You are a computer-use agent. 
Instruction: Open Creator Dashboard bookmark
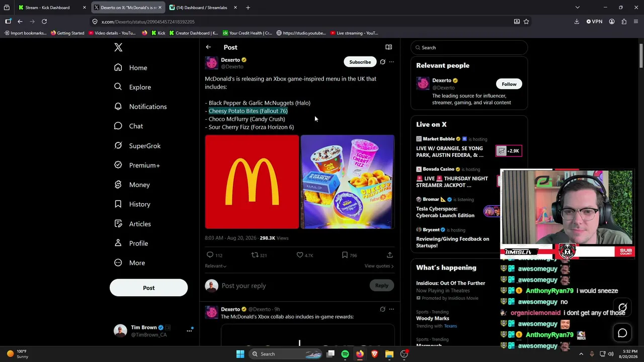pyautogui.click(x=194, y=33)
